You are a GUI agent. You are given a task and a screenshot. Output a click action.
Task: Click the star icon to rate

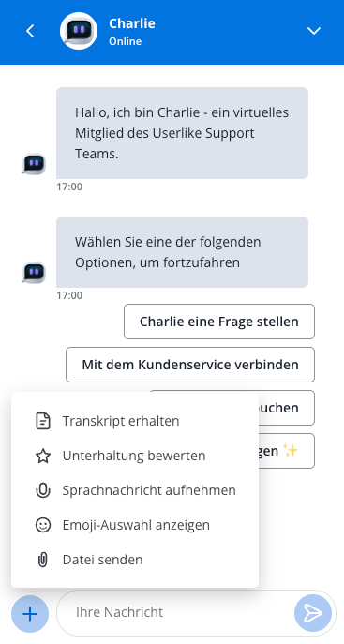click(x=43, y=456)
